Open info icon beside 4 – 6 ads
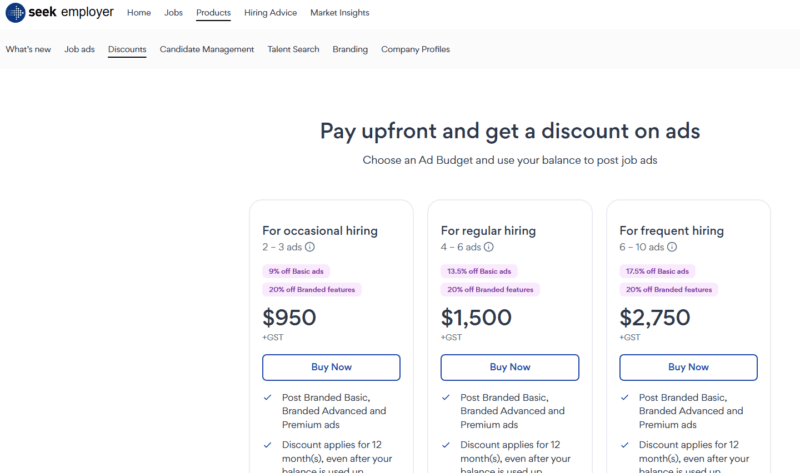 (x=489, y=247)
